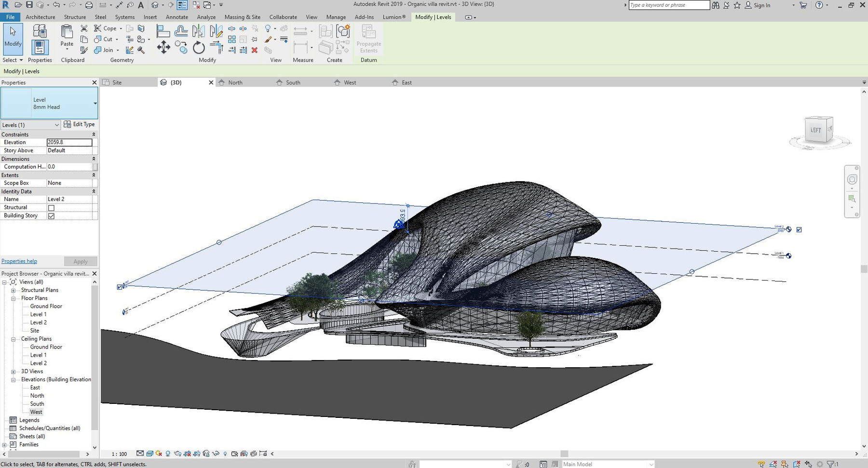Select the Align tool in the Modify panel
The image size is (868, 468).
tap(164, 30)
